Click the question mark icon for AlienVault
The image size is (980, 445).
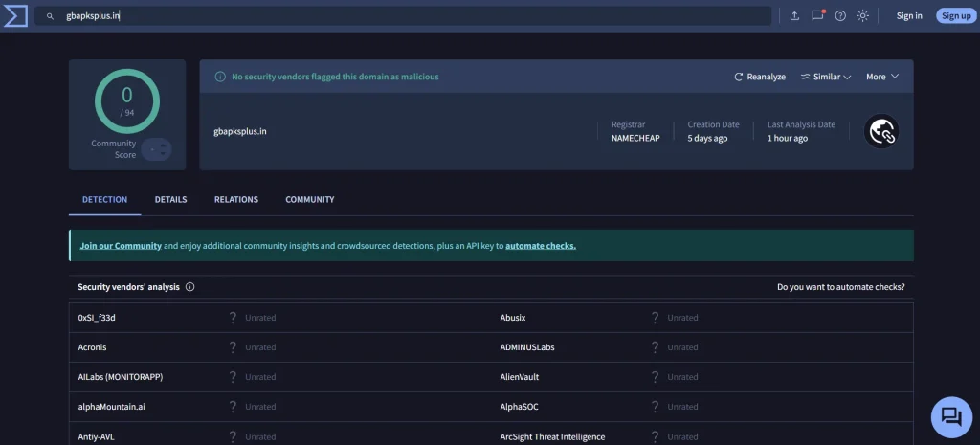coord(655,377)
